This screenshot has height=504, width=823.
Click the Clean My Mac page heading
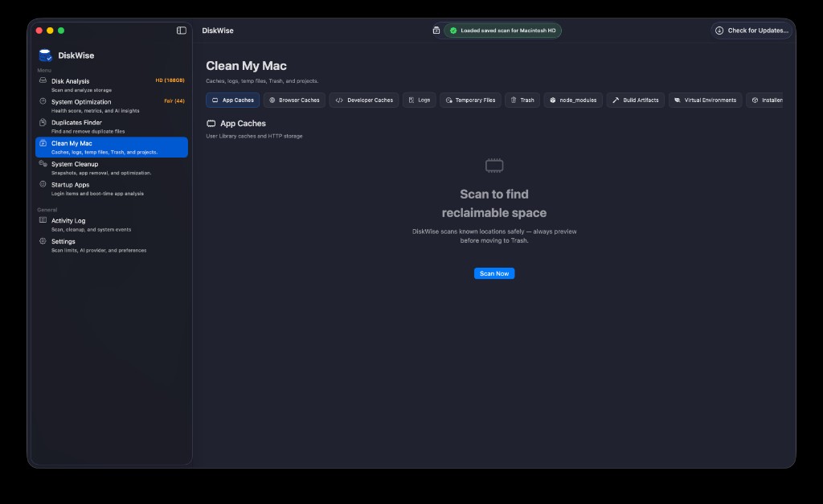coord(246,66)
